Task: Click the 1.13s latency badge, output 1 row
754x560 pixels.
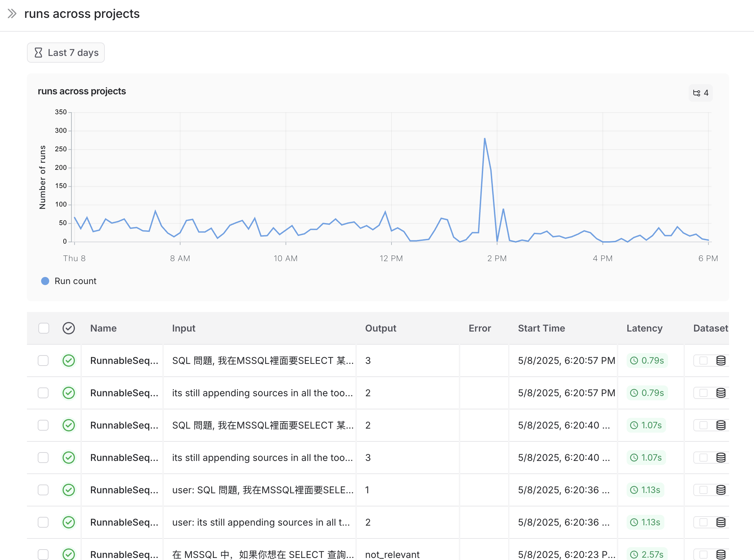Action: [645, 490]
